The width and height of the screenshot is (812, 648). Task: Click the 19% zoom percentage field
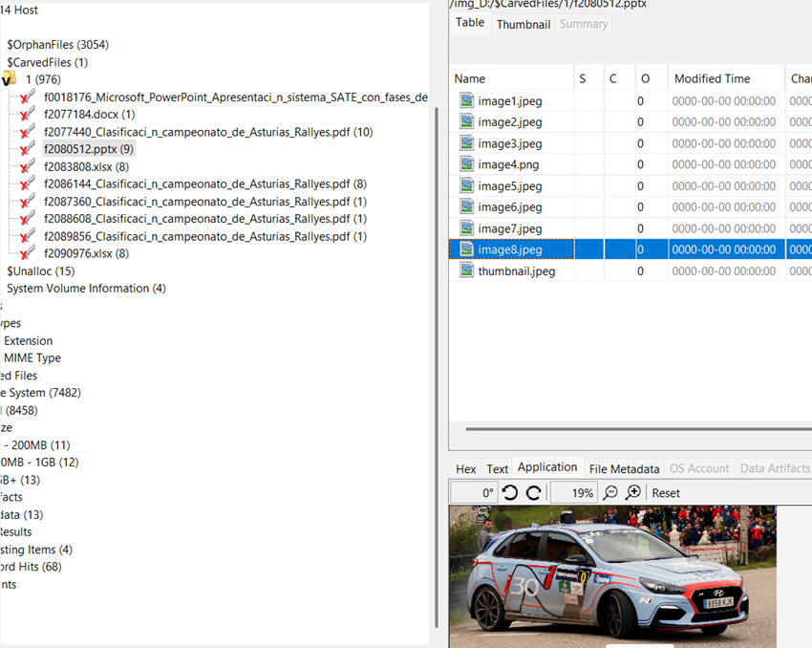(x=573, y=493)
